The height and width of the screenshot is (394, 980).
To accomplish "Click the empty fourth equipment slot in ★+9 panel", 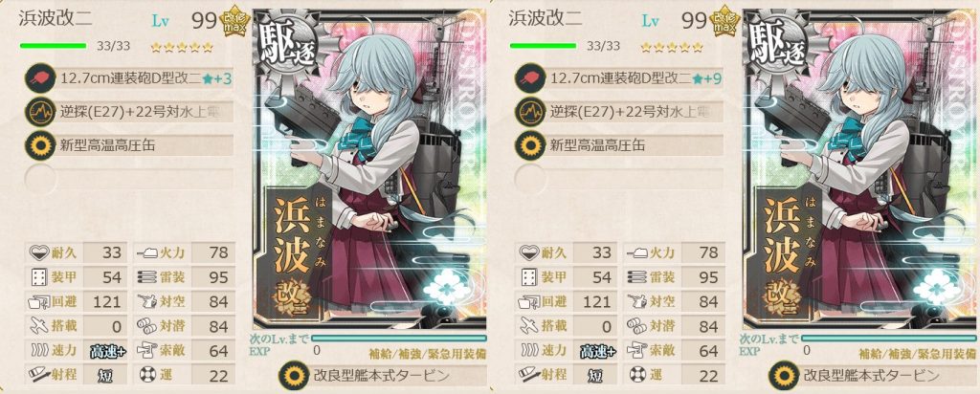I will tap(619, 179).
